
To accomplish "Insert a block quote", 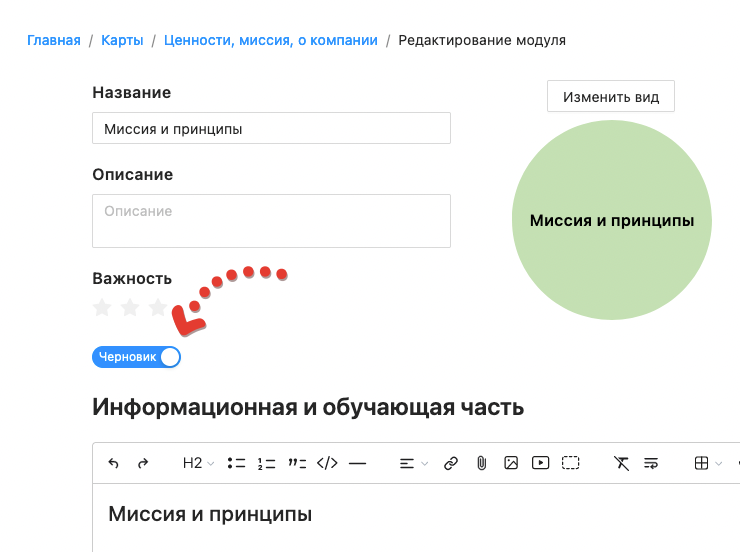I will (x=297, y=463).
